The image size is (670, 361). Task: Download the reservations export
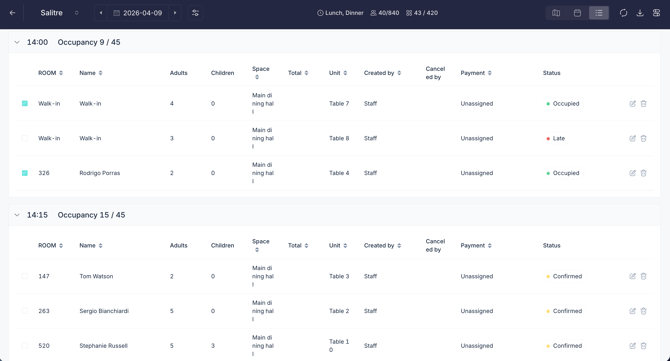640,13
